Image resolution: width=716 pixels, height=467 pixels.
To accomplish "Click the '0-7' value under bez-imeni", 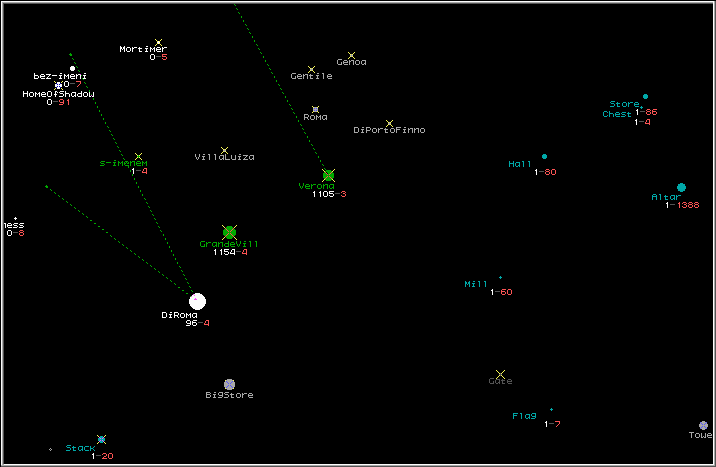I will tap(72, 84).
